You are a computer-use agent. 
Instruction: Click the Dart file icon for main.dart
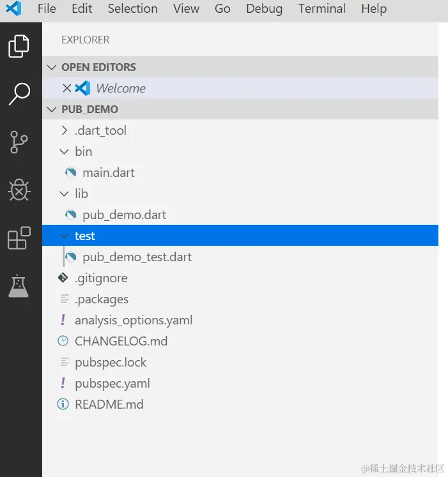71,172
